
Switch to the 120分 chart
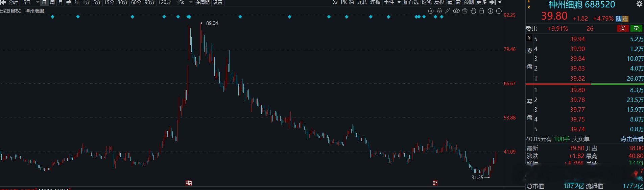coord(165,2)
